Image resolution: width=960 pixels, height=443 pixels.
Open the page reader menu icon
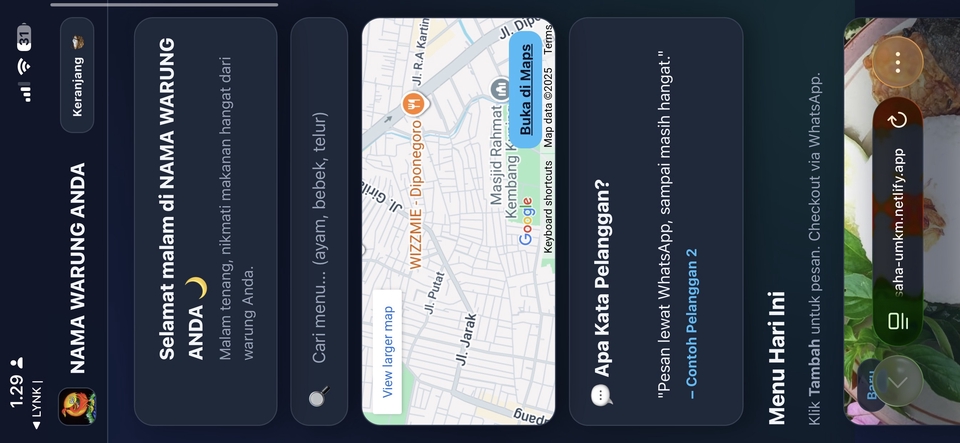pos(897,321)
